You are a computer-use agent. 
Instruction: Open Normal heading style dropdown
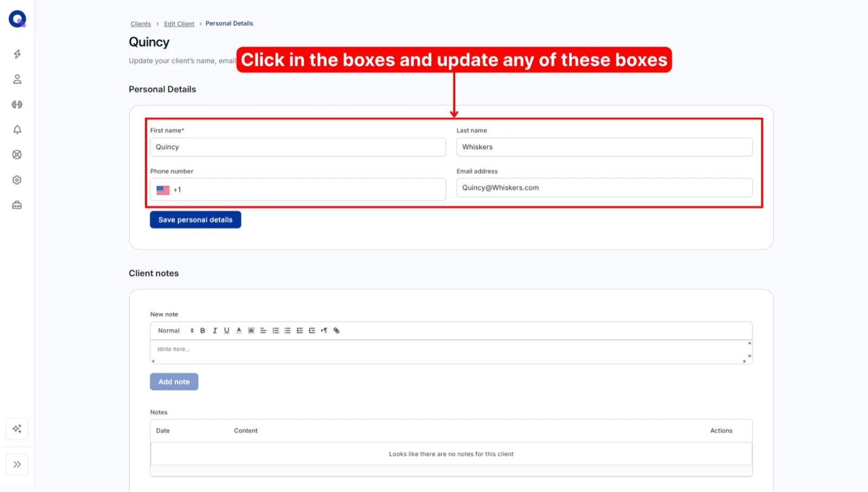point(175,331)
